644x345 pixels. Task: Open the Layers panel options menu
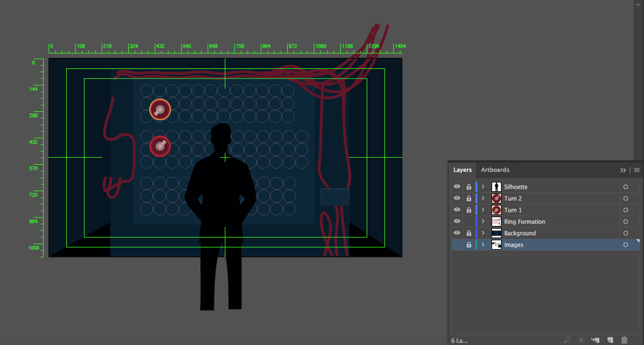pos(637,170)
